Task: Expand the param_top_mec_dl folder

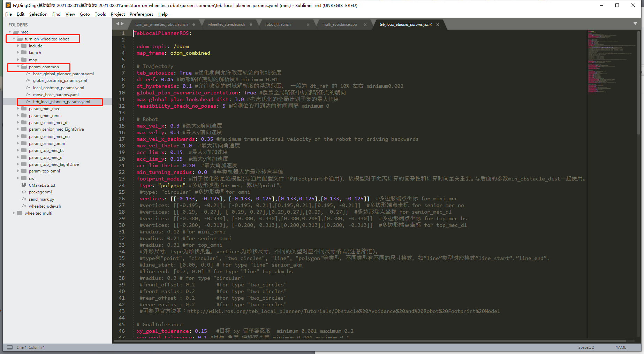Action: point(18,157)
